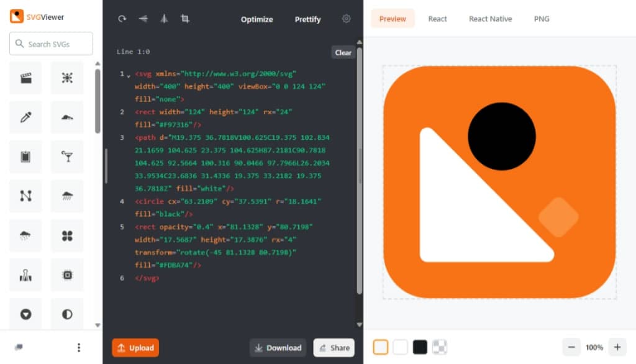Click the SVG library scroll up arrow
This screenshot has width=636, height=364.
pos(98,64)
